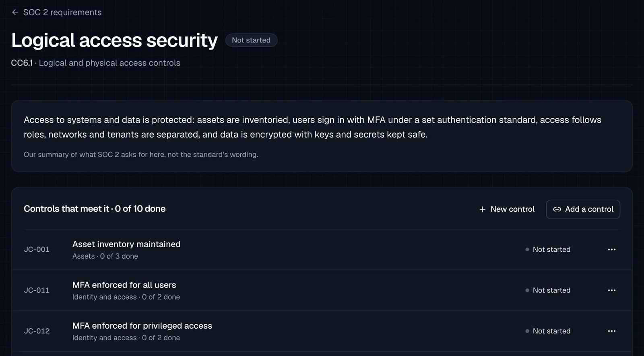This screenshot has width=644, height=356.
Task: Go back to SOC 2 requirements
Action: pos(57,12)
